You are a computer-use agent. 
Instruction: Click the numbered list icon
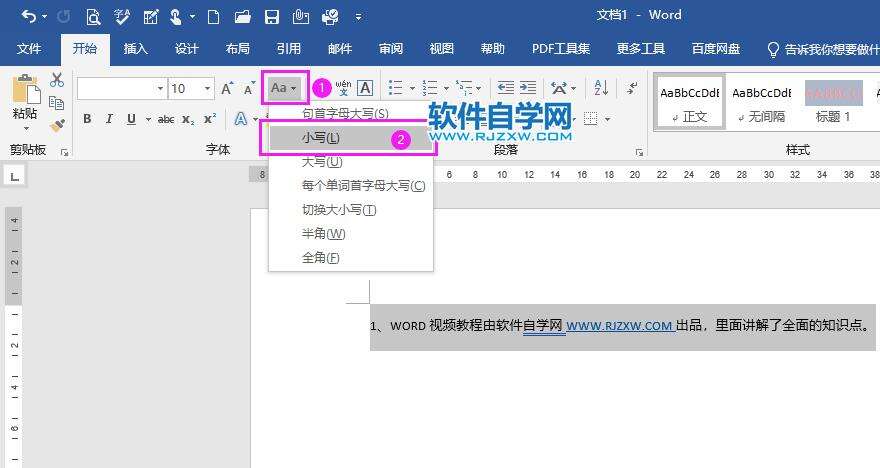pyautogui.click(x=430, y=88)
